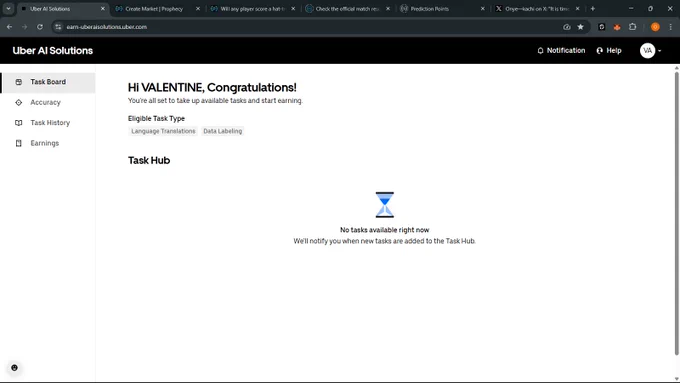The width and height of the screenshot is (680, 383).
Task: Click the page vertical scrollbar
Action: (677, 213)
